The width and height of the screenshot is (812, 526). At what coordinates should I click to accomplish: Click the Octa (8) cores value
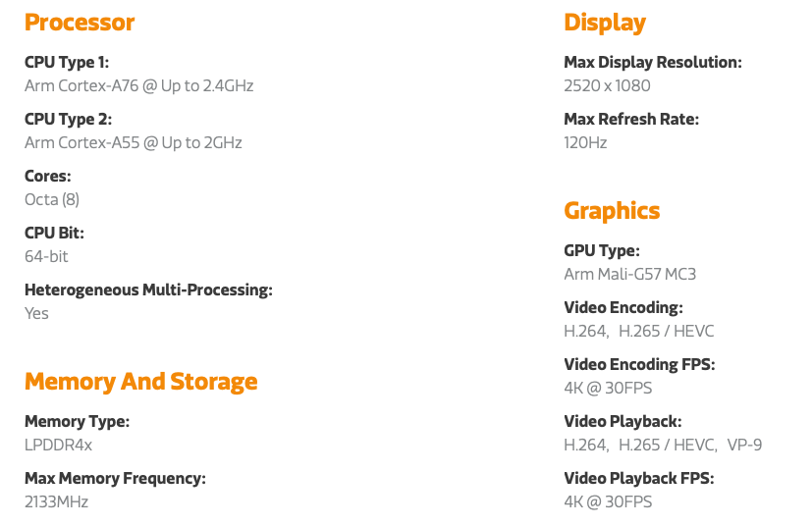[x=52, y=199]
